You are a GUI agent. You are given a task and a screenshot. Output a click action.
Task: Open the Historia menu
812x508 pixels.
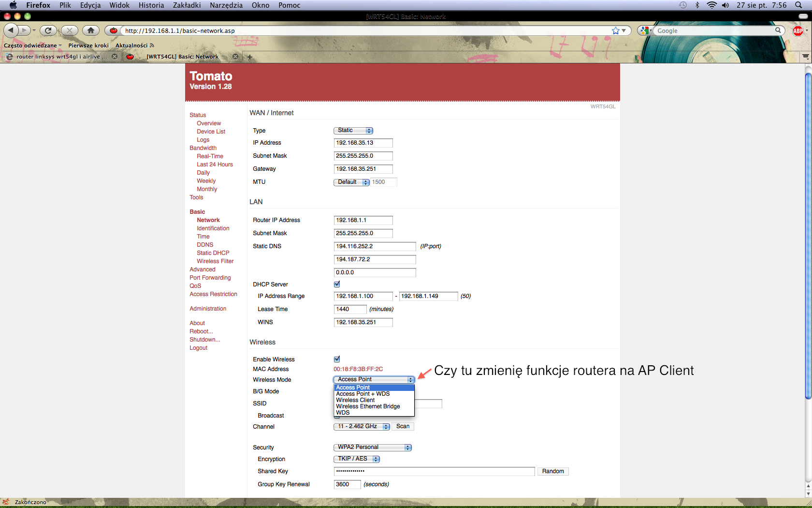(151, 5)
